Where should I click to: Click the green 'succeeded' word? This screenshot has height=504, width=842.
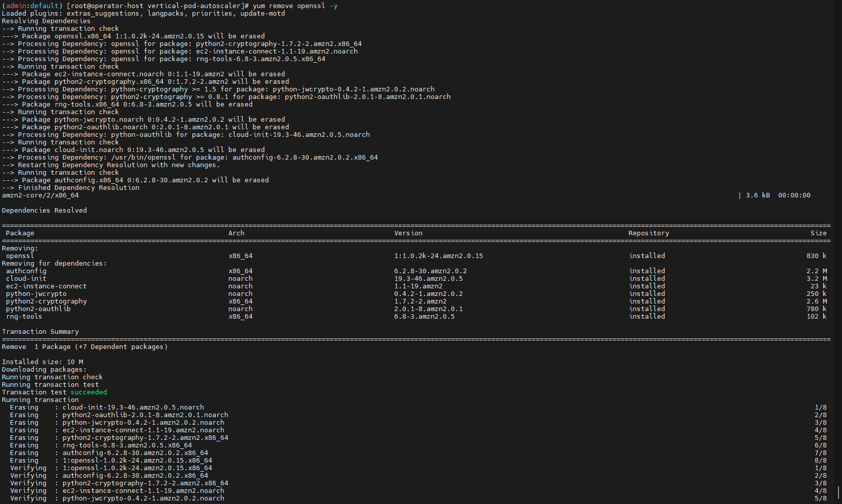click(89, 392)
